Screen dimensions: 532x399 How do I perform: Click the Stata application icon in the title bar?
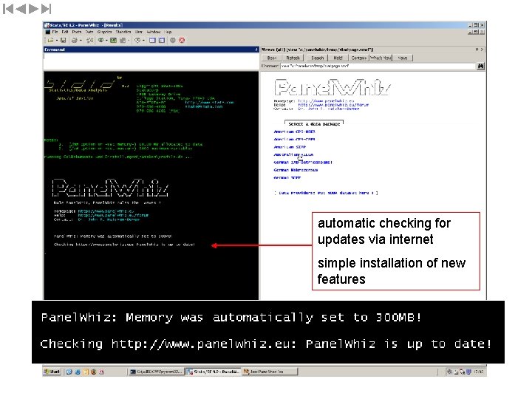click(47, 25)
